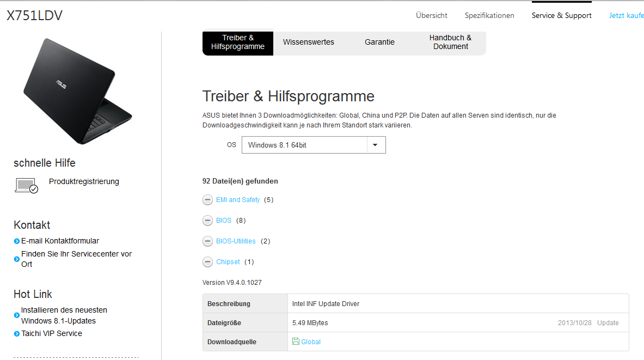Click the 92 Datei(en) gefunden text

click(240, 181)
